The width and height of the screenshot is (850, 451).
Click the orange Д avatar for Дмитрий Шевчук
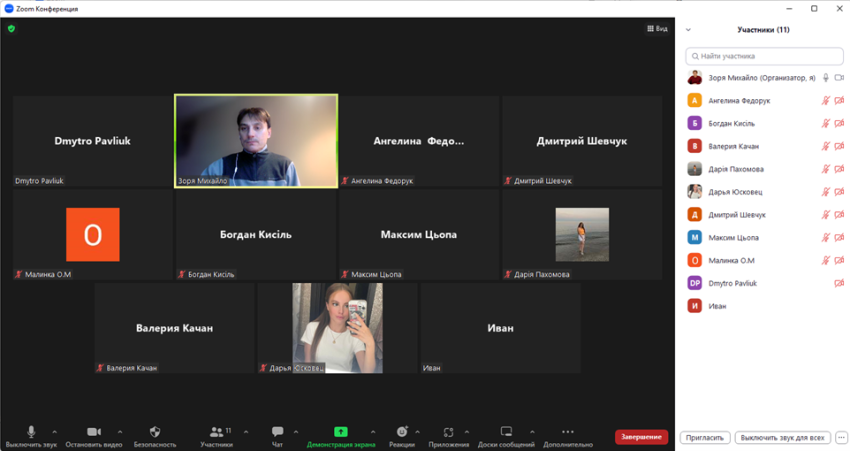(694, 215)
